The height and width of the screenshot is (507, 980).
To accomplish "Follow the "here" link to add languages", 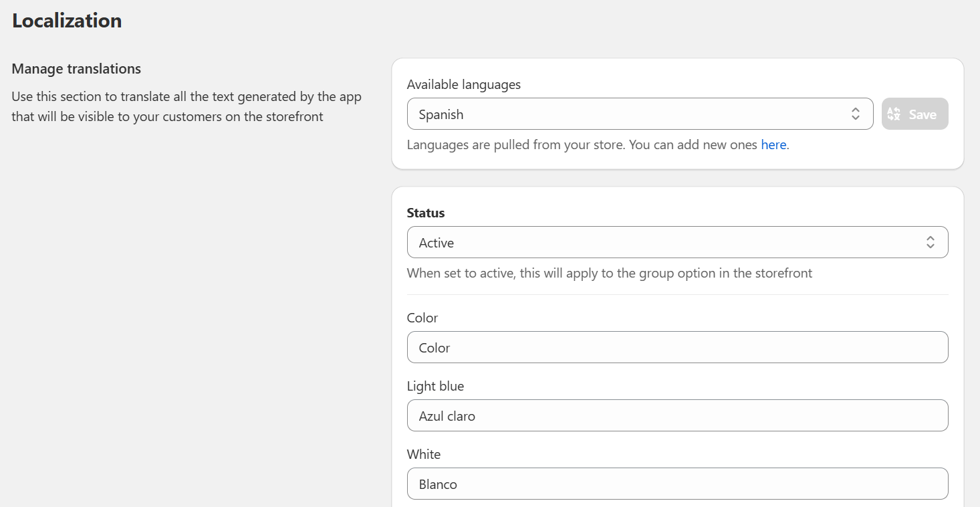I will (773, 144).
